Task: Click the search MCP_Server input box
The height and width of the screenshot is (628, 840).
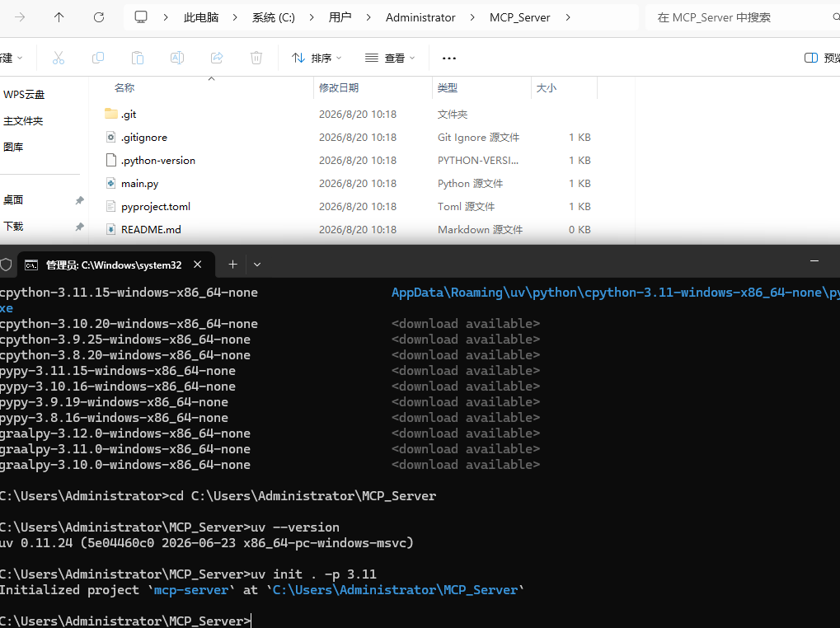Action: (x=742, y=17)
